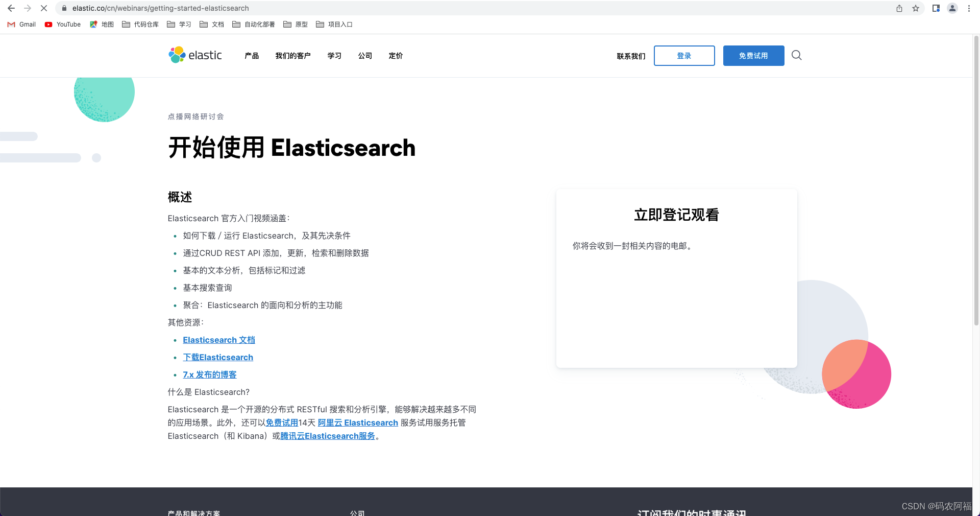The image size is (980, 516).
Task: Click the inline 免费试用 link in paragraph
Action: pyautogui.click(x=282, y=423)
